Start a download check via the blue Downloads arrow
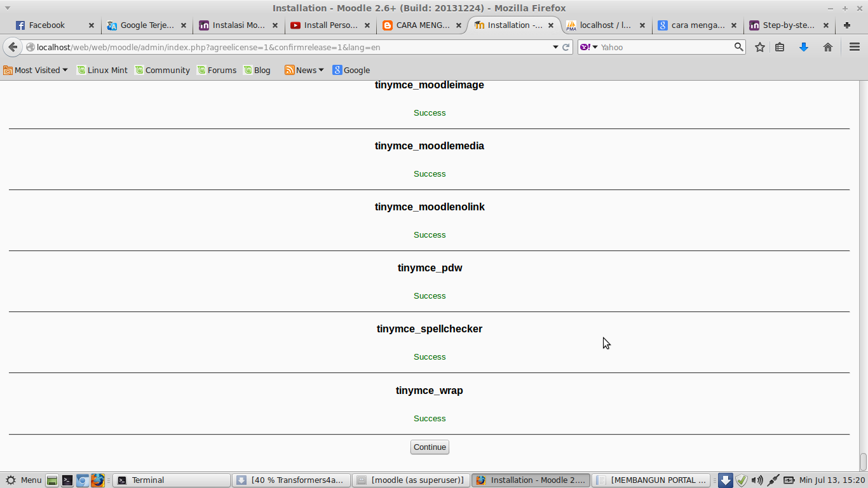This screenshot has width=868, height=488. (x=804, y=46)
